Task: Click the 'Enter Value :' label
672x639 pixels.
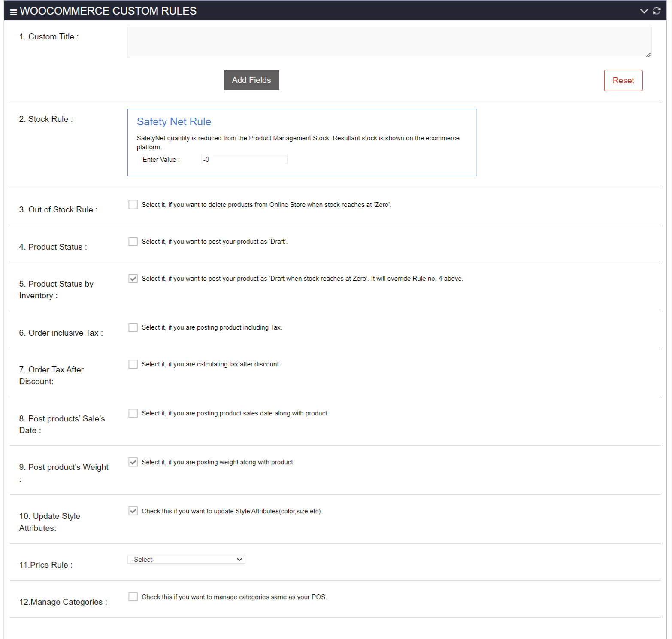Action: [161, 160]
